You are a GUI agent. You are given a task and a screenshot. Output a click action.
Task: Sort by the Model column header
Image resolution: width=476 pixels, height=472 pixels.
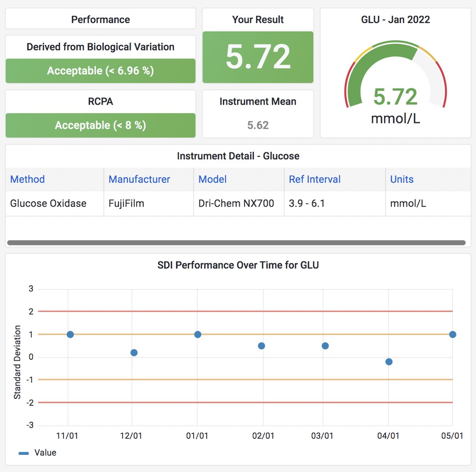click(x=212, y=179)
